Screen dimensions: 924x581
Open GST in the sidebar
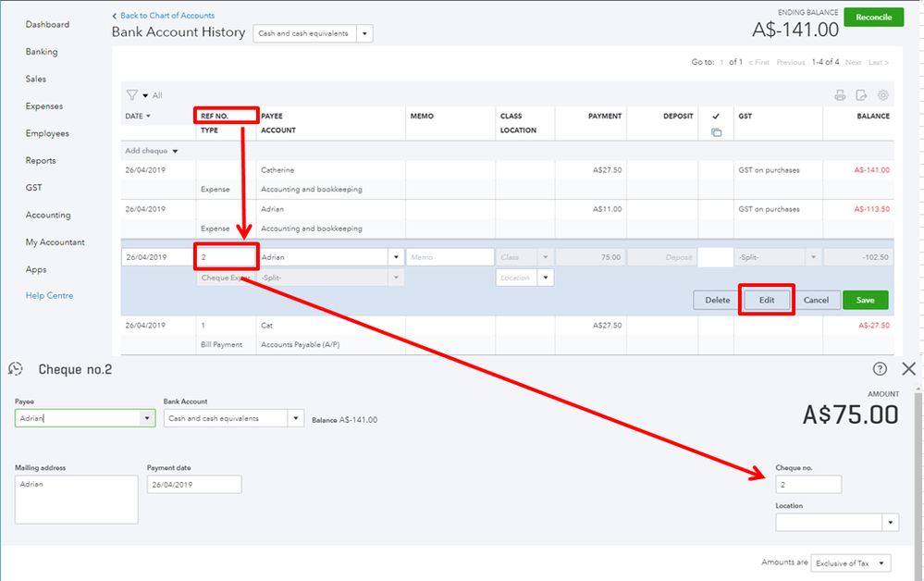(33, 188)
